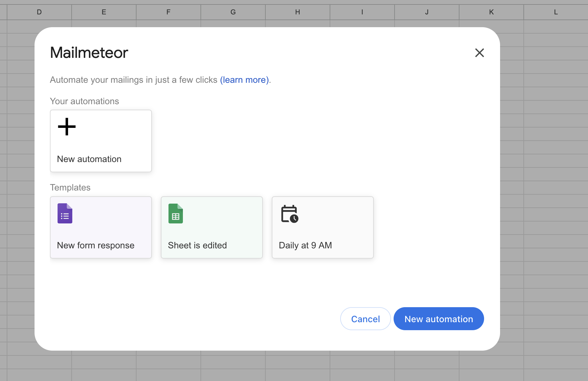Click the calendar clock schedule icon
588x381 pixels.
tap(290, 214)
